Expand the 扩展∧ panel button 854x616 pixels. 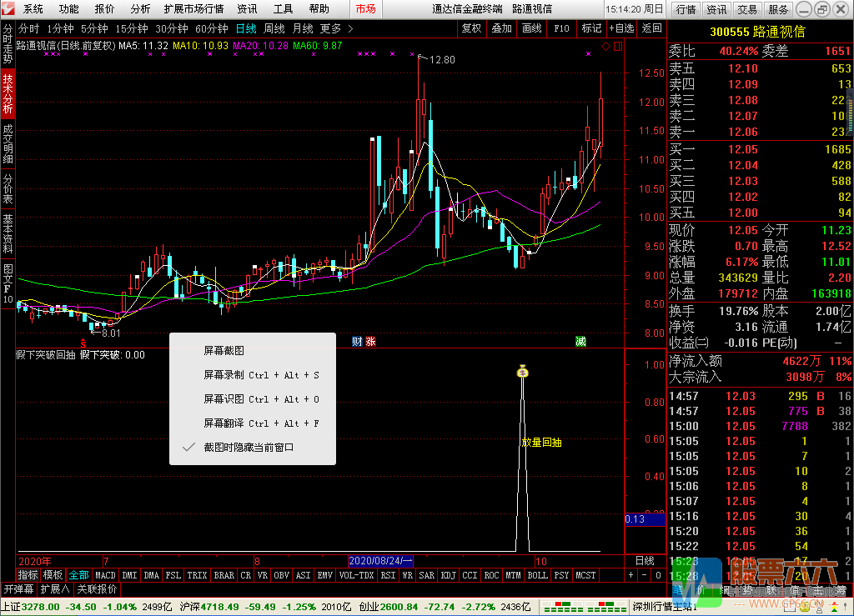[55, 588]
